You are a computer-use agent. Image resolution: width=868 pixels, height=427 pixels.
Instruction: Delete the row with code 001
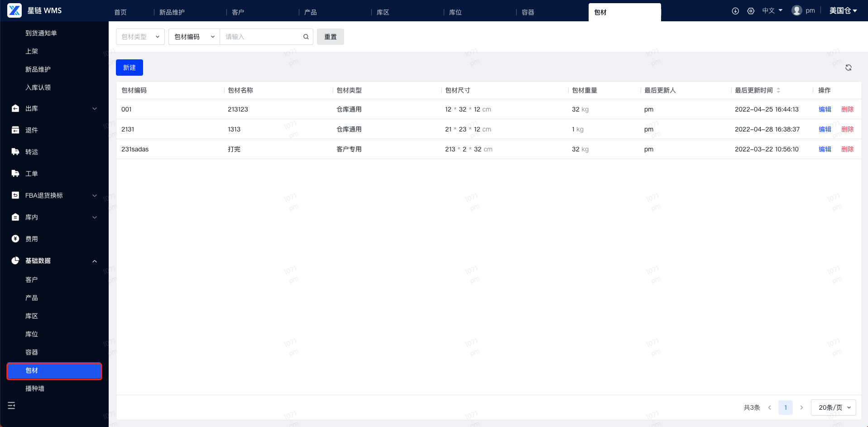point(848,109)
